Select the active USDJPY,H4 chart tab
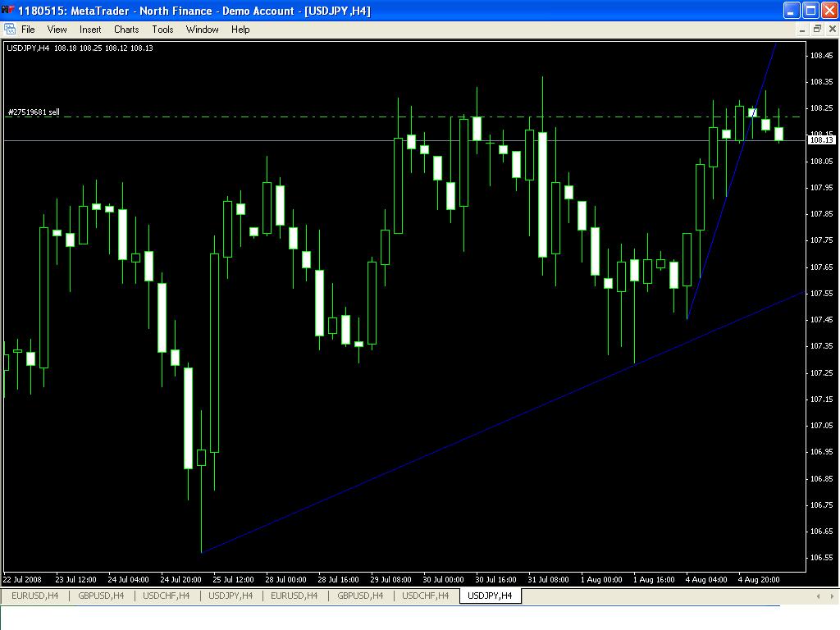The image size is (840, 630). pos(490,596)
